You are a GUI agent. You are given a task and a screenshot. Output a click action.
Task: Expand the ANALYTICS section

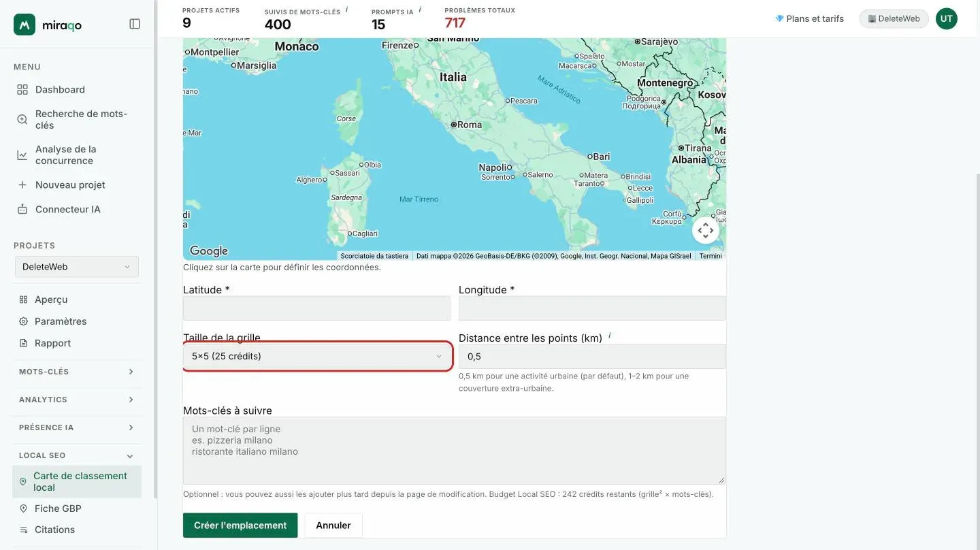77,400
